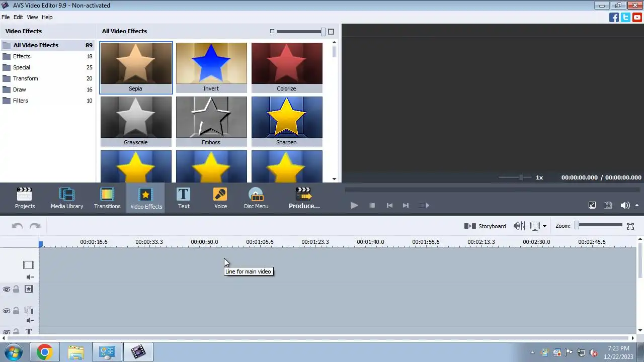
Task: Click the text line T icon
Action: 29,332
